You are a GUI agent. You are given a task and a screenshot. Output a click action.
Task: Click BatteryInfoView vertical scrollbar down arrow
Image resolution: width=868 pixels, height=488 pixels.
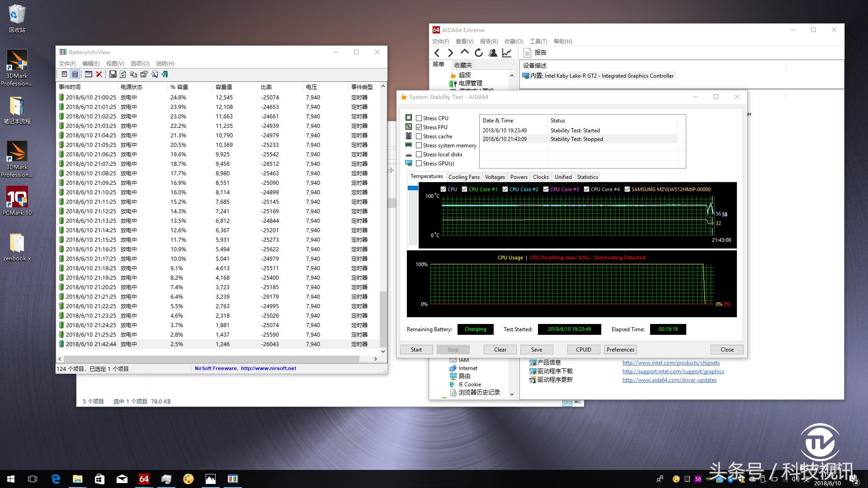point(383,351)
